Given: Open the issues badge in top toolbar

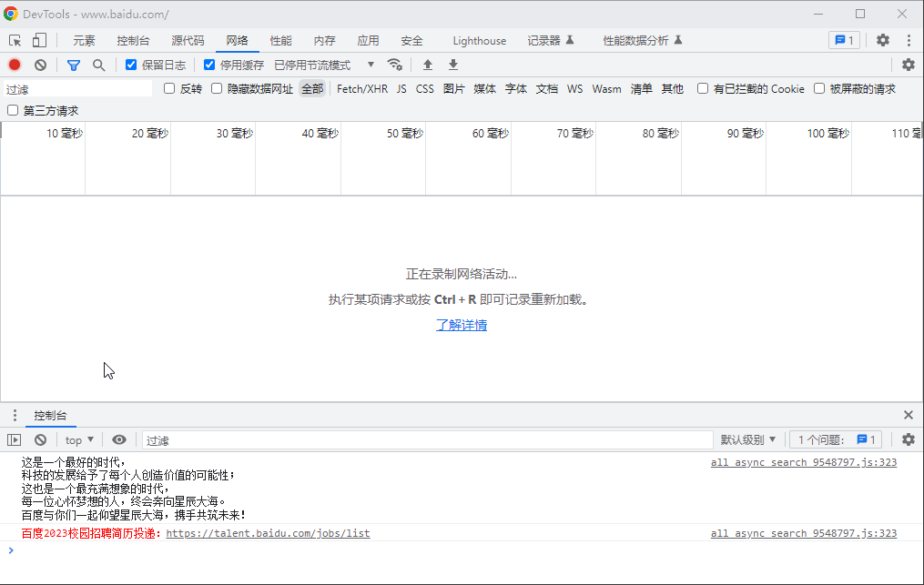Looking at the screenshot, I should tap(845, 40).
